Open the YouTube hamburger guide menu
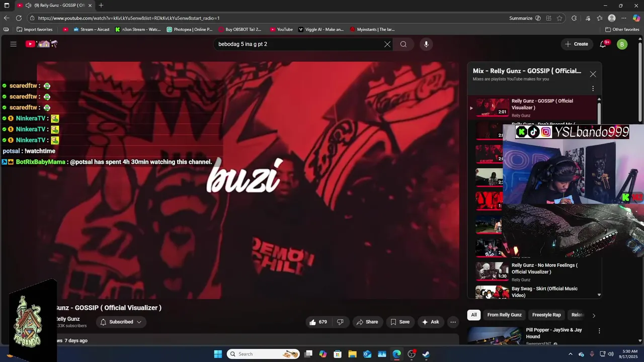This screenshot has width=644, height=362. (x=14, y=44)
